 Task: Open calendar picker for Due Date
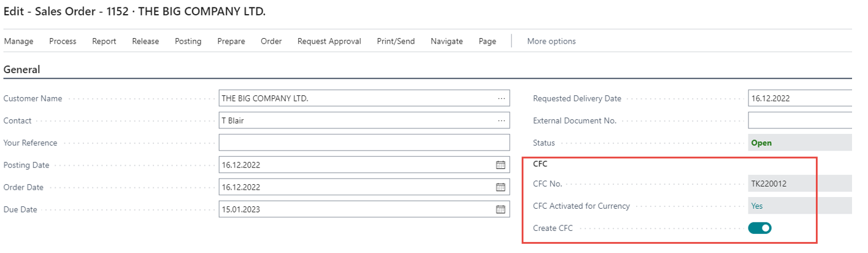click(501, 209)
